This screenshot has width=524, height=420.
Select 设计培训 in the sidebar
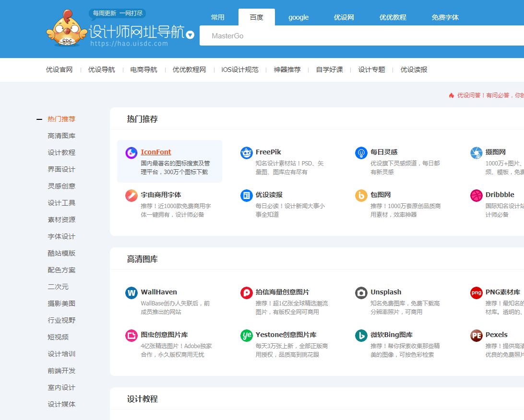click(61, 354)
